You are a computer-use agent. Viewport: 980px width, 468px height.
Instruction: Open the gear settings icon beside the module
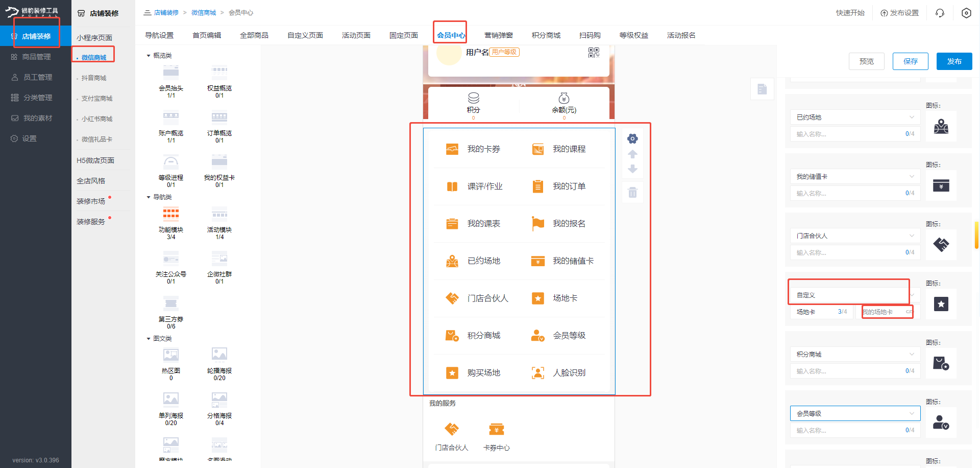(632, 138)
